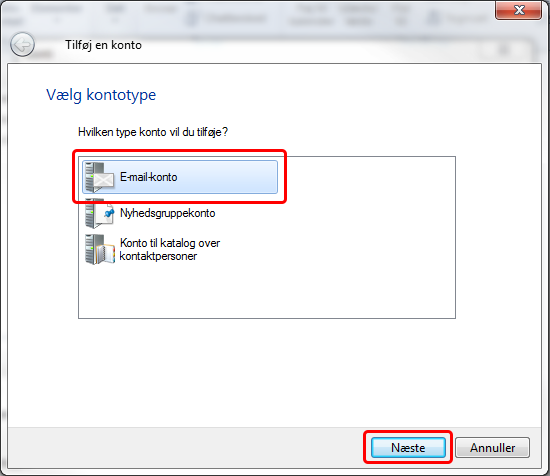Choose Nyhedsgruppekonto from the list
Screen dimensions: 550x476
pyautogui.click(x=167, y=213)
